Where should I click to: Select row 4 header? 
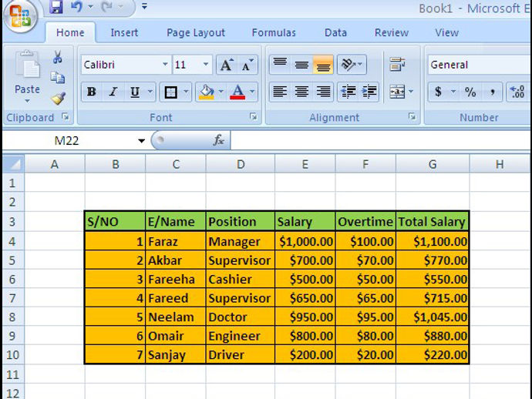[x=12, y=241]
